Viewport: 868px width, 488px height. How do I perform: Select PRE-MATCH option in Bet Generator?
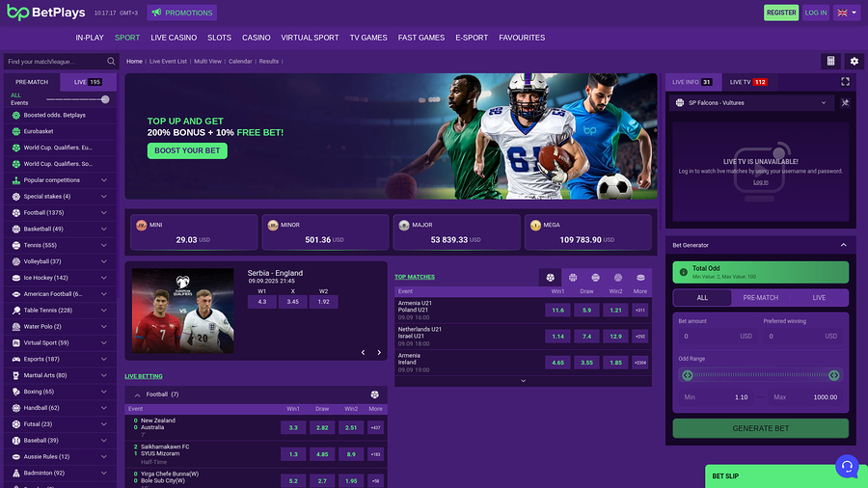coord(761,298)
